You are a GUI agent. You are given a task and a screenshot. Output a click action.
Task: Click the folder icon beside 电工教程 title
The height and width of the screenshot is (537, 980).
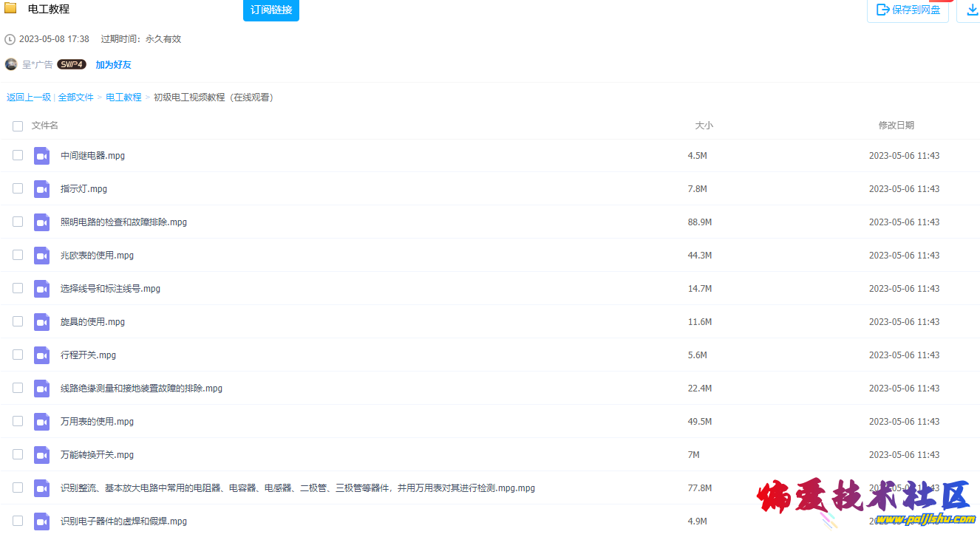pos(10,9)
